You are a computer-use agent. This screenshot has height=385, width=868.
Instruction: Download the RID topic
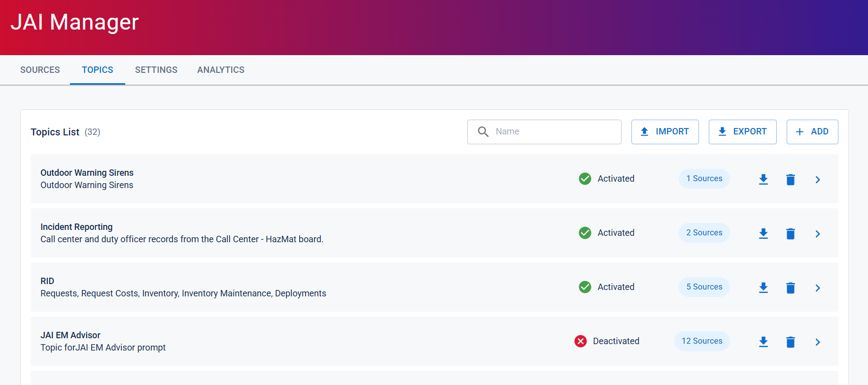click(x=764, y=288)
